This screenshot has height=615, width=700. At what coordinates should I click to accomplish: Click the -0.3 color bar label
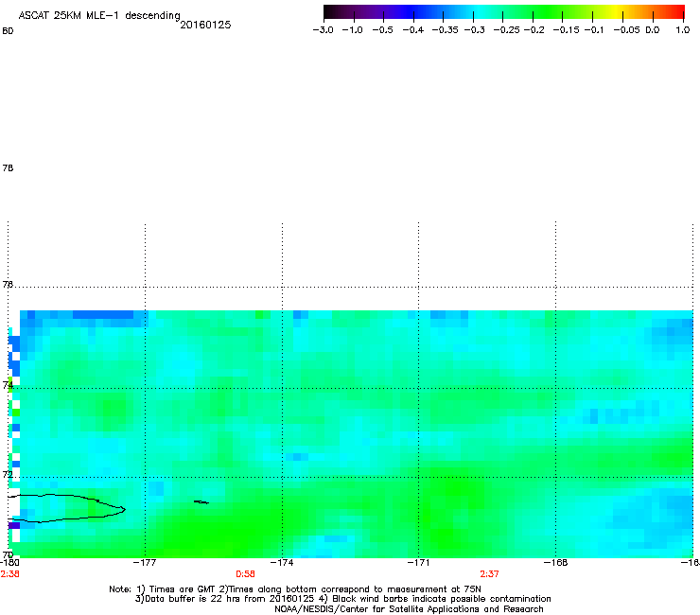(x=474, y=30)
